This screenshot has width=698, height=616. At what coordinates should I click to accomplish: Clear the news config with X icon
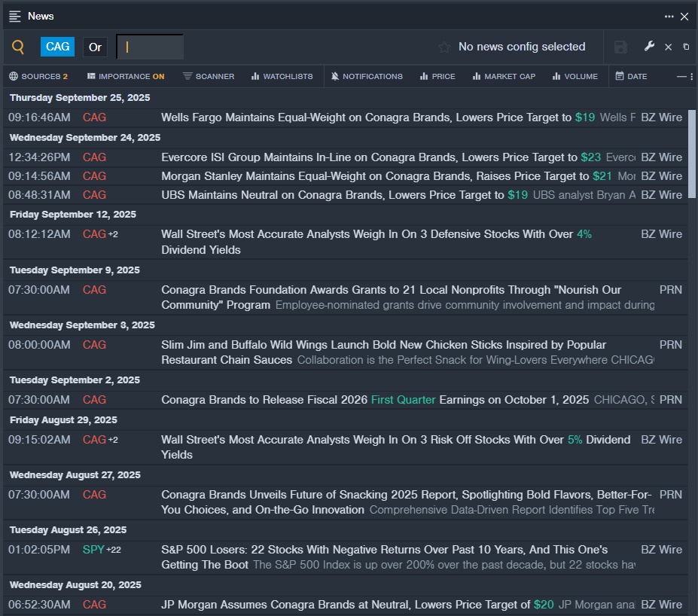click(x=668, y=47)
